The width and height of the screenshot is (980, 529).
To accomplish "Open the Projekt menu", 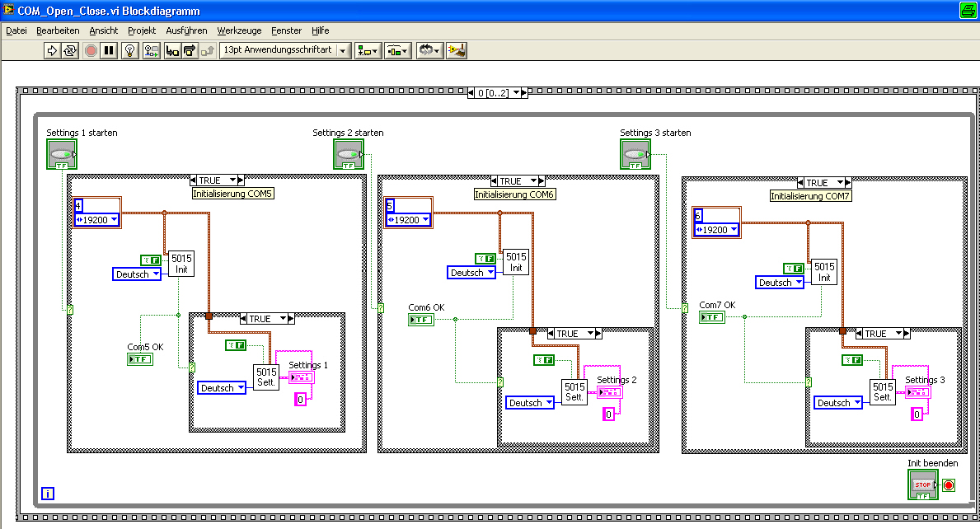I will point(142,30).
